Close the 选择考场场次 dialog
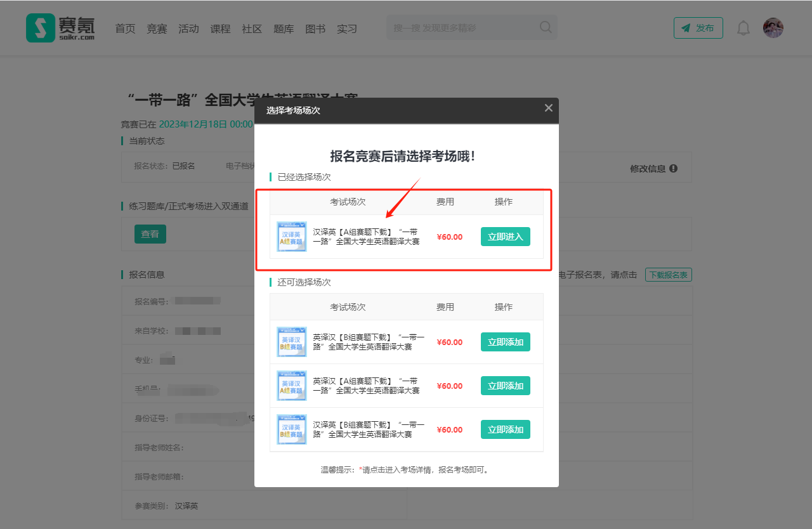This screenshot has width=812, height=529. 548,108
